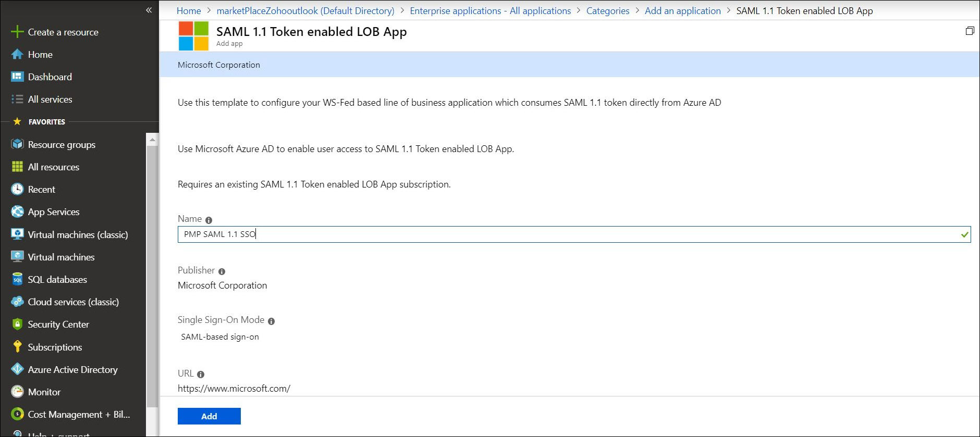
Task: Click the "Requires an existing SAML 1.1" text
Action: (314, 184)
